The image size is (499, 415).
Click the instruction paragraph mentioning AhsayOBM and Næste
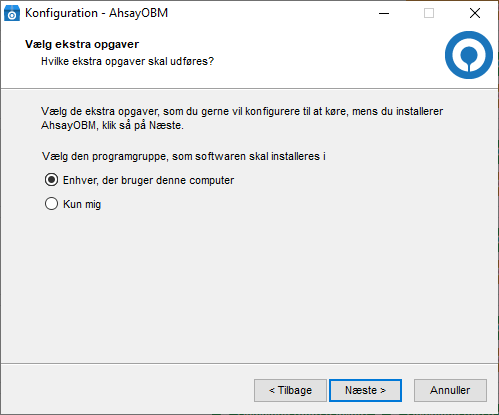pos(242,118)
